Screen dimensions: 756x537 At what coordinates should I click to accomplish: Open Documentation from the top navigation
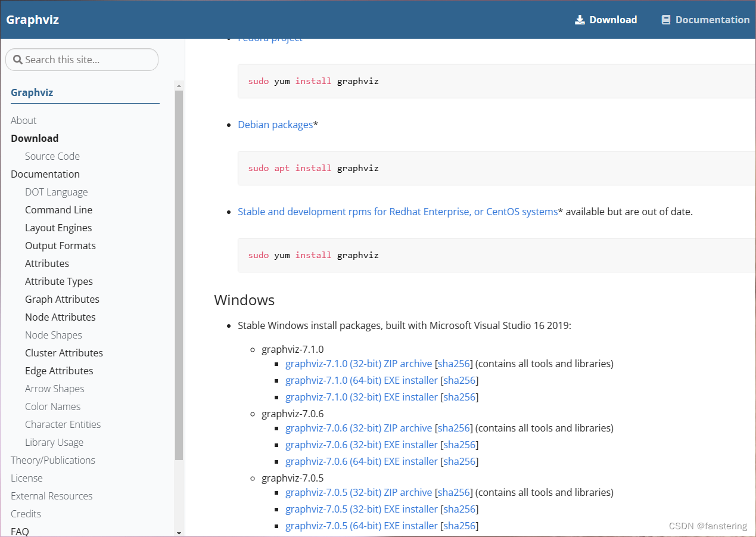pos(705,20)
